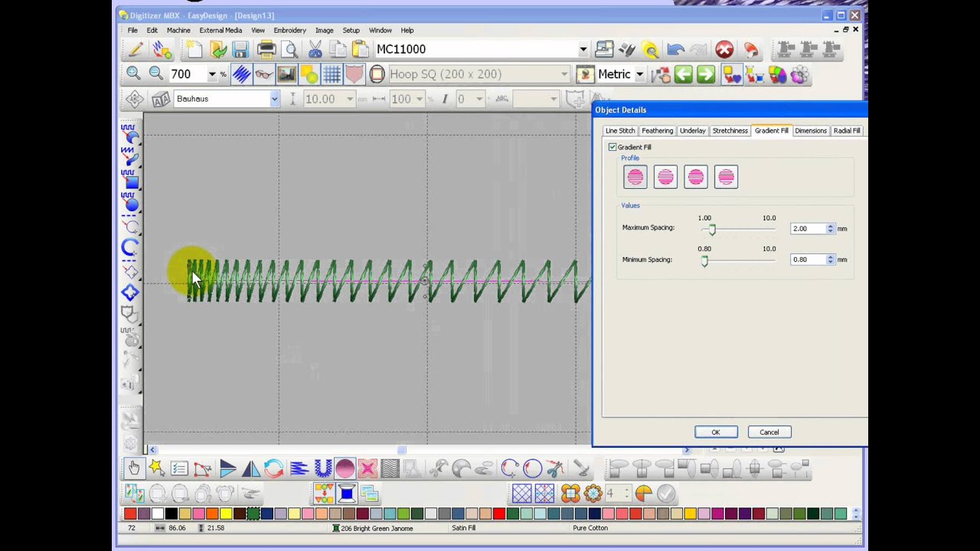Click the Zoom Out magnifier

[156, 73]
